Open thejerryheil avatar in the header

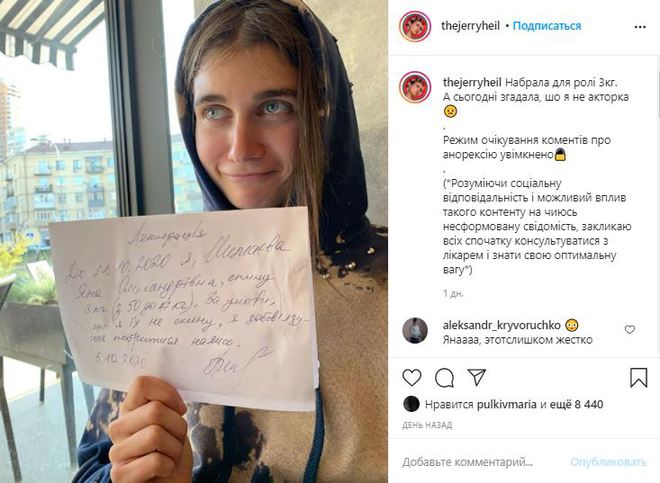coord(415,26)
